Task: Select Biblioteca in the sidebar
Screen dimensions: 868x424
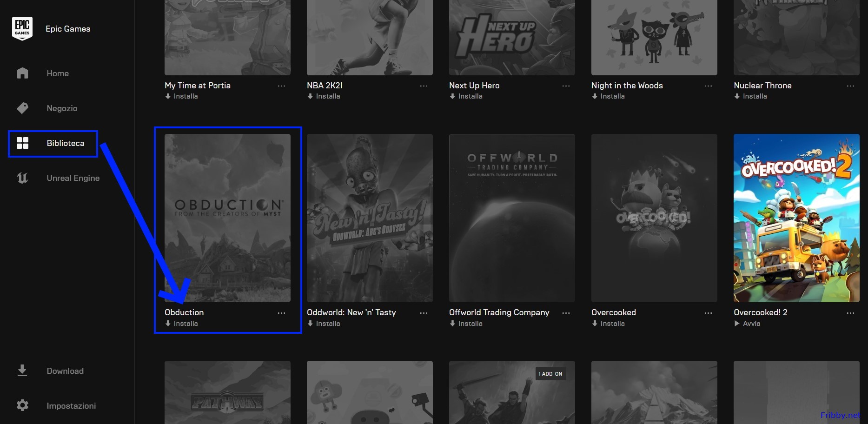Action: click(x=66, y=143)
